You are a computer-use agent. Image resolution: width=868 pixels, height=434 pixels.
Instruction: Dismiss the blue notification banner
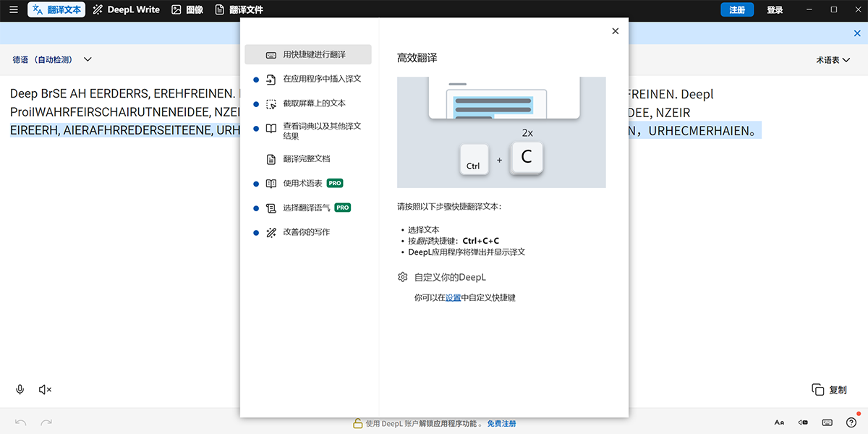point(858,33)
